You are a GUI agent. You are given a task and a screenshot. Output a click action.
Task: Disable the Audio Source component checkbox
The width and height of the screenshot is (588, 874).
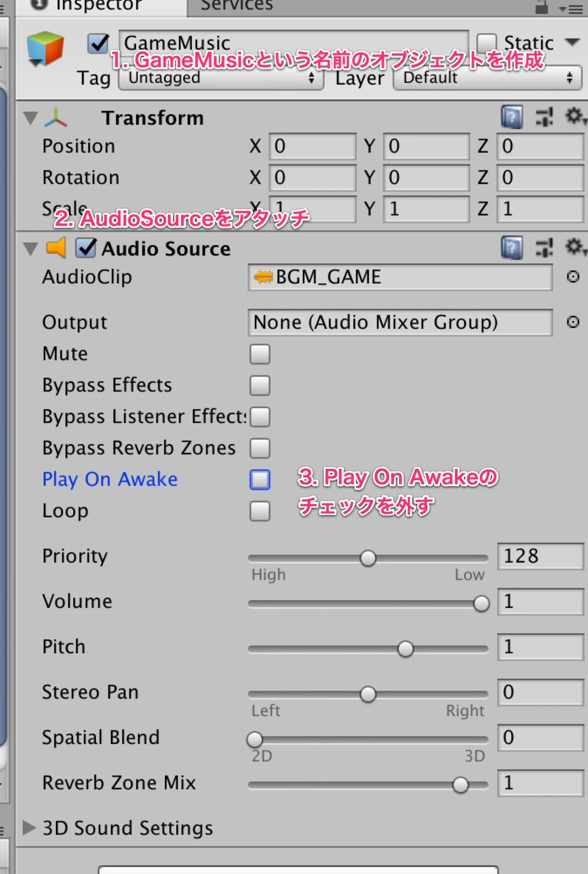tap(86, 248)
